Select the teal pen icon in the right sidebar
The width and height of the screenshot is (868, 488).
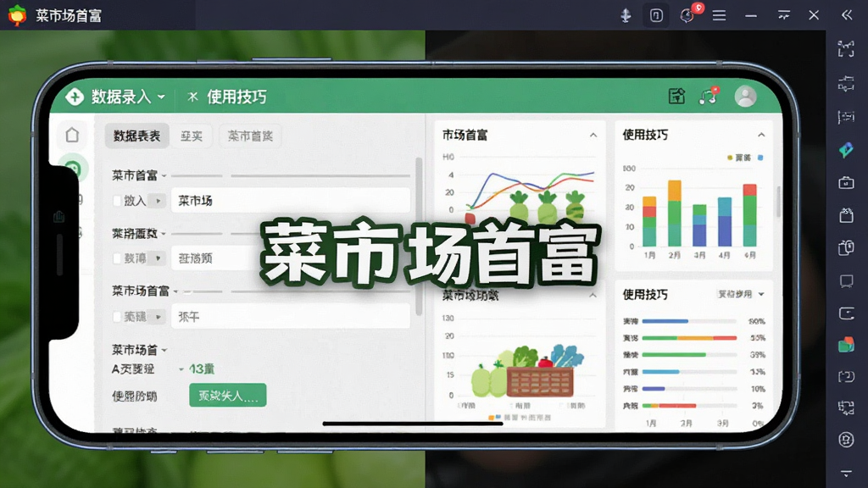point(846,149)
